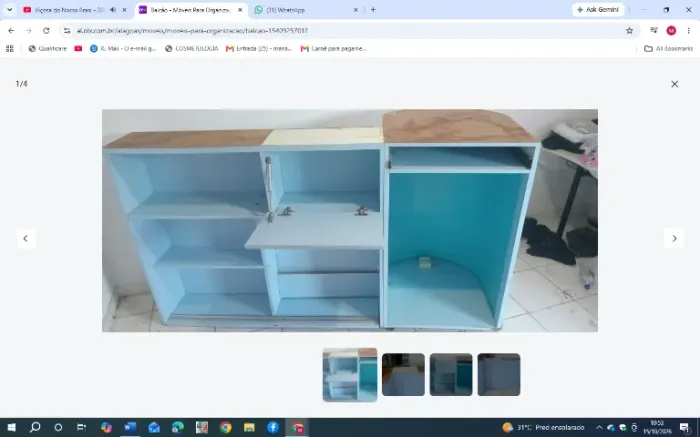The height and width of the screenshot is (437, 700).
Task: Open the third gallery thumbnail
Action: pos(451,375)
